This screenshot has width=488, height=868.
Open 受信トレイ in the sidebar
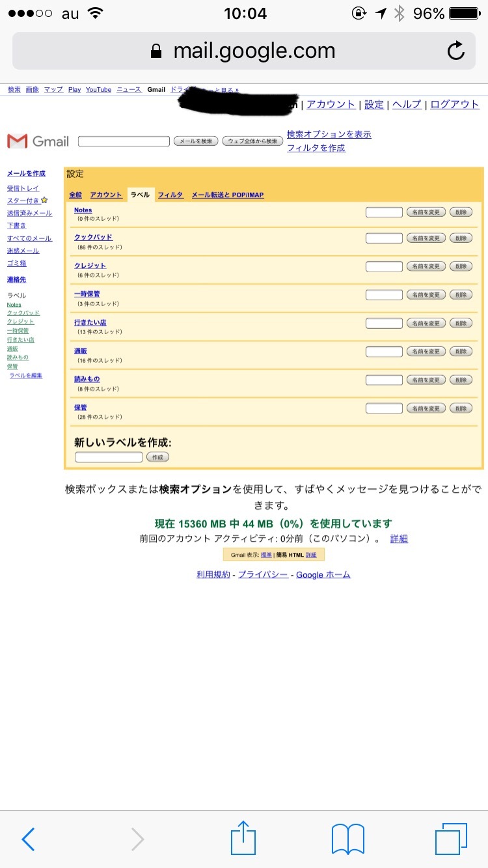point(23,188)
